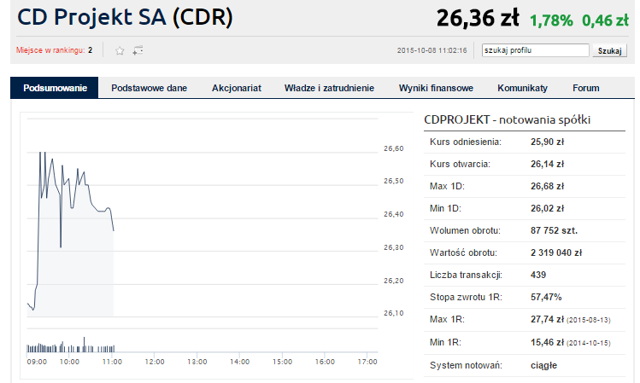The image size is (640, 383).
Task: Click the Miejsce w rankingu link
Action: click(51, 50)
